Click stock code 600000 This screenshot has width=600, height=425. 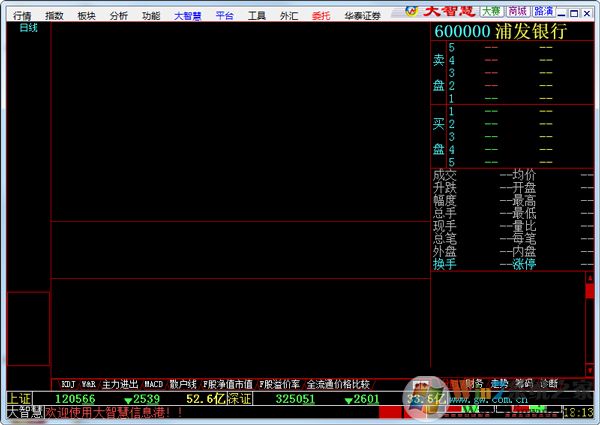[462, 31]
